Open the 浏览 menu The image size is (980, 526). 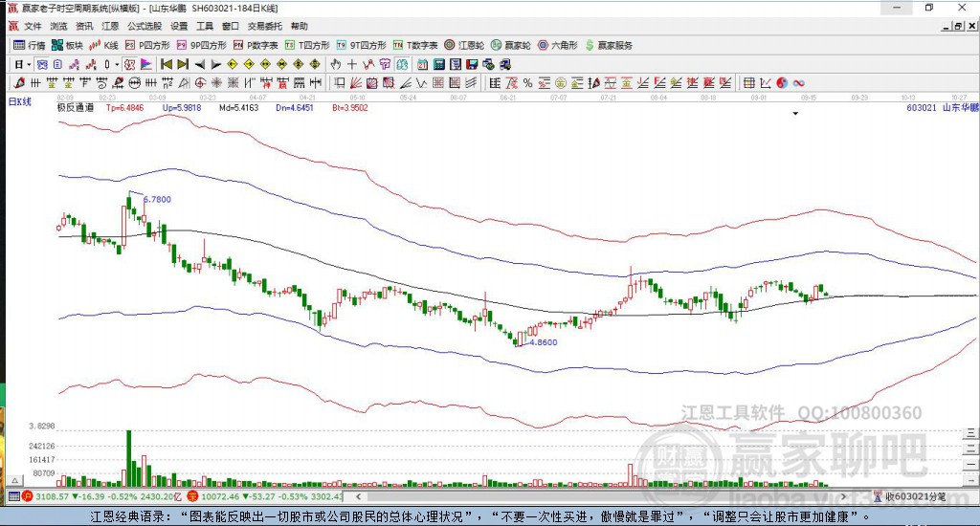[x=58, y=26]
